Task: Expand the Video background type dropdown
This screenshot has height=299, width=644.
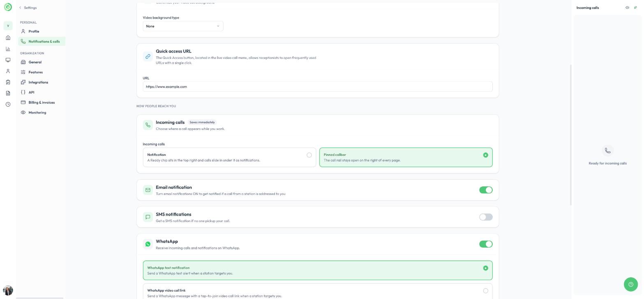Action: click(x=183, y=26)
